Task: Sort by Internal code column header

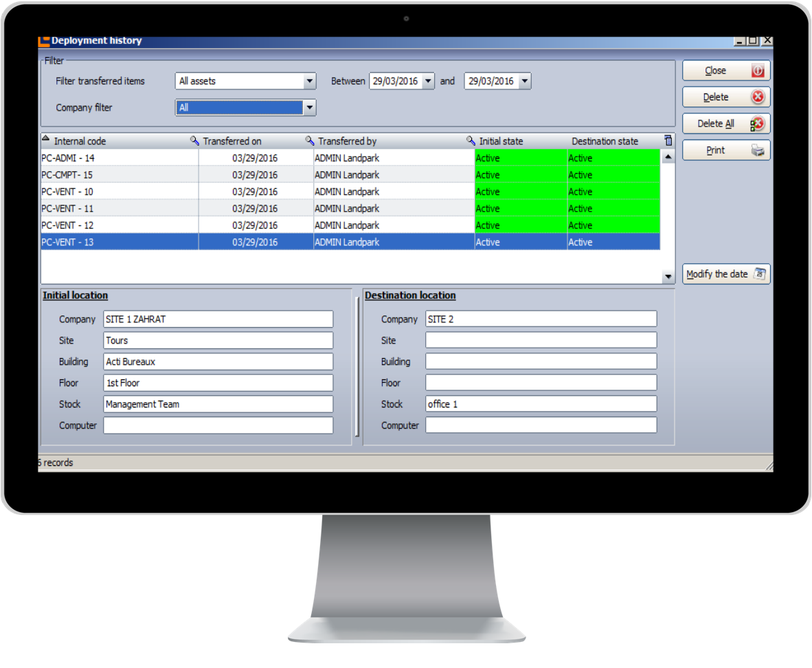Action: click(x=80, y=141)
